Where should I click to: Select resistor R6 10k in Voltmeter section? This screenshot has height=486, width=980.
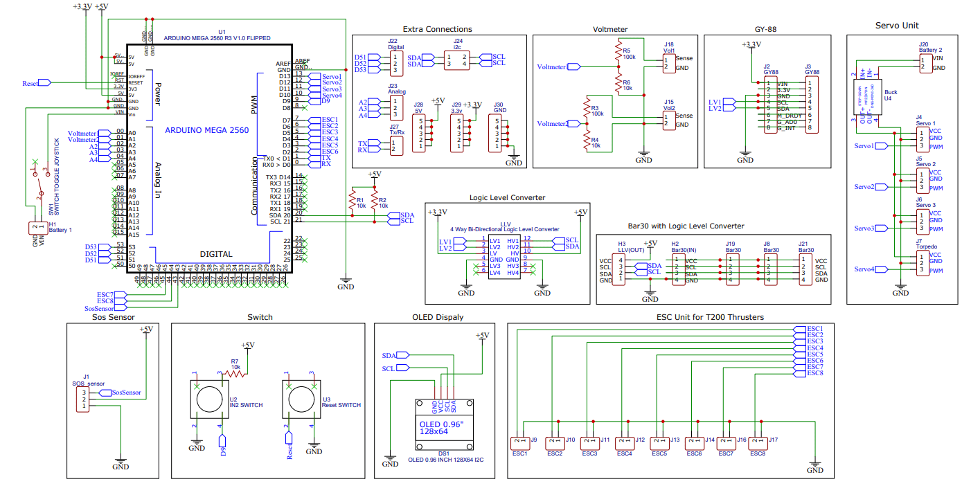coord(617,84)
